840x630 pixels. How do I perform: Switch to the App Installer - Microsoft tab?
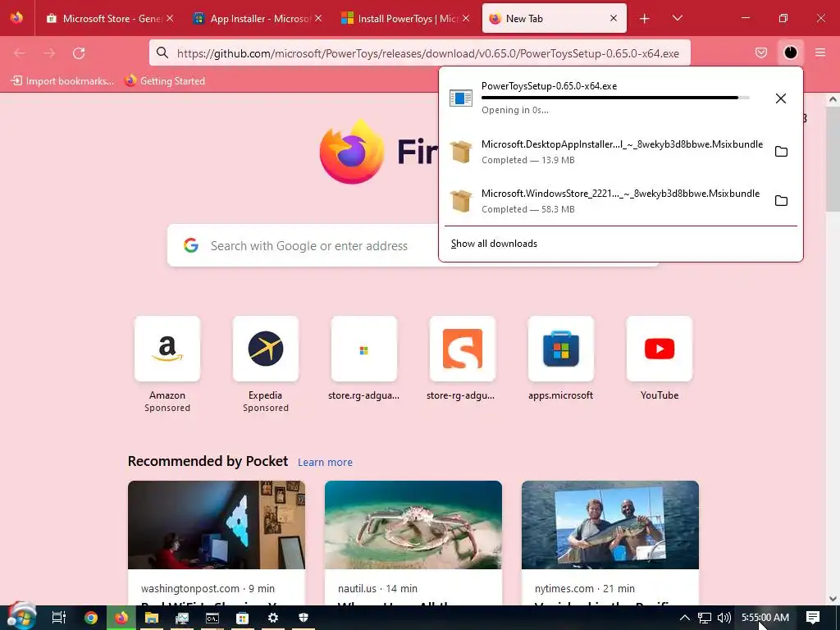tap(258, 18)
